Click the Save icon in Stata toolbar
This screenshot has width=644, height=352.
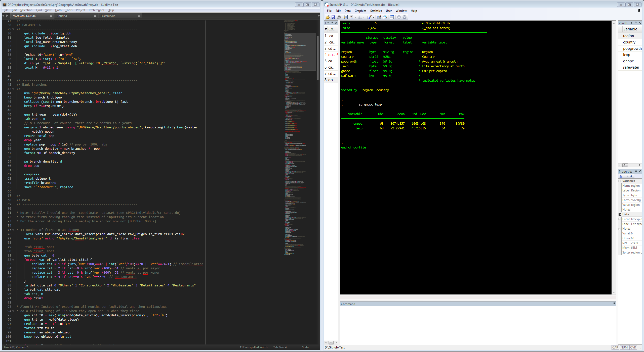(x=333, y=17)
